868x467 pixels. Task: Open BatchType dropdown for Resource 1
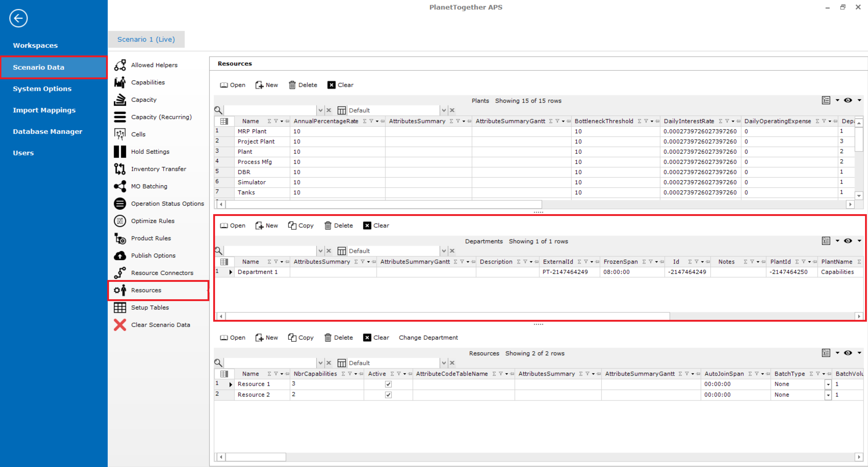(x=828, y=385)
